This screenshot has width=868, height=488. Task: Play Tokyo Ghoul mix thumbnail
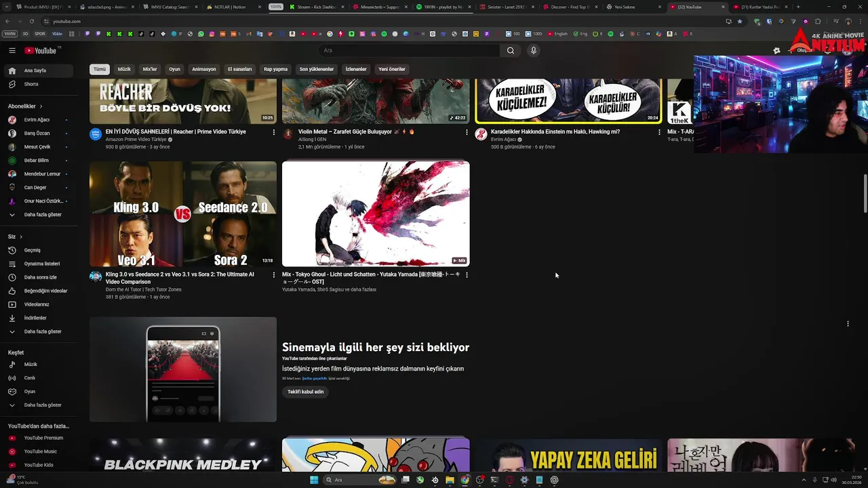(376, 214)
